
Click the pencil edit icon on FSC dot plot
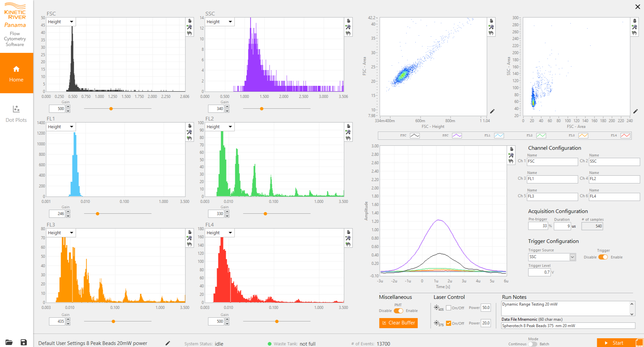click(492, 111)
